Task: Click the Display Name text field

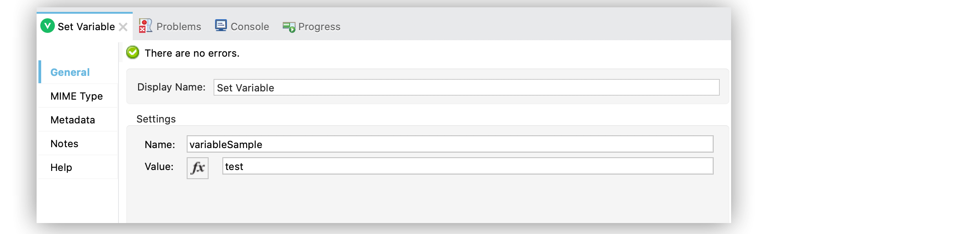Action: tap(466, 87)
